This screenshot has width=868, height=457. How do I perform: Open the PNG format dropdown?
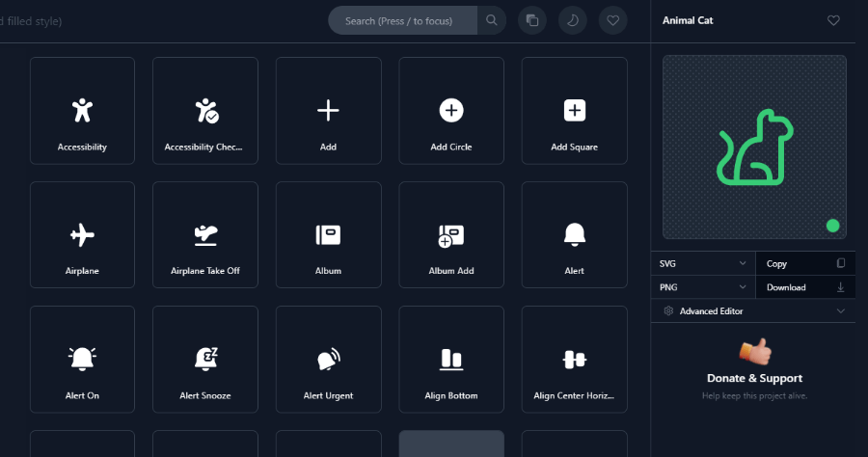coord(703,287)
